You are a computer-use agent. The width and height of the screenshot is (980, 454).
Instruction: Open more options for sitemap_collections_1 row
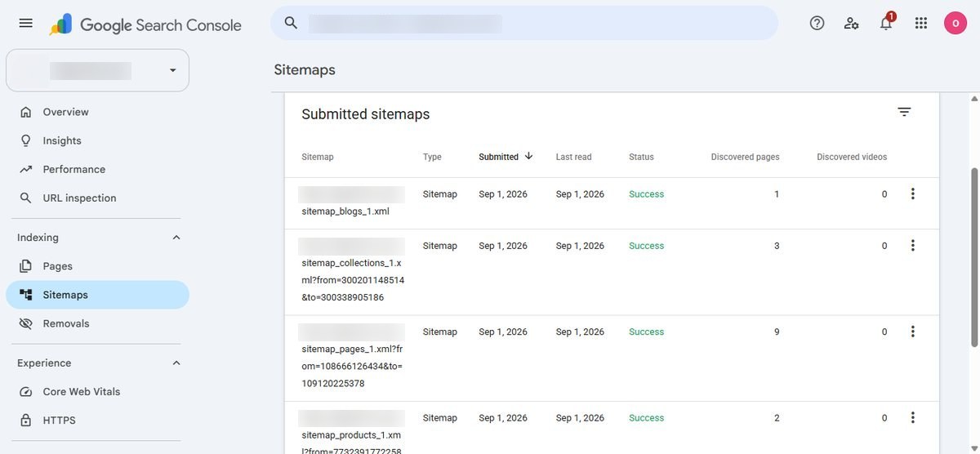[913, 246]
